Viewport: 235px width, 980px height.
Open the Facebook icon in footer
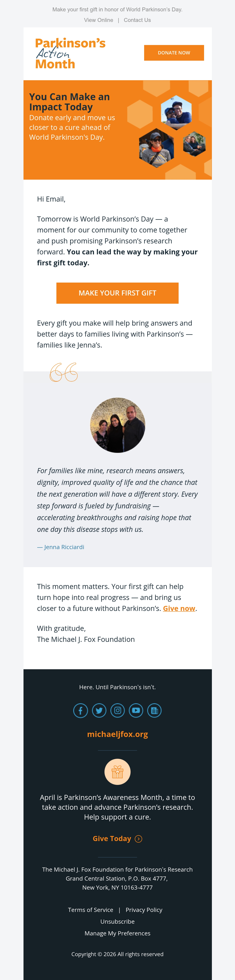(80, 710)
